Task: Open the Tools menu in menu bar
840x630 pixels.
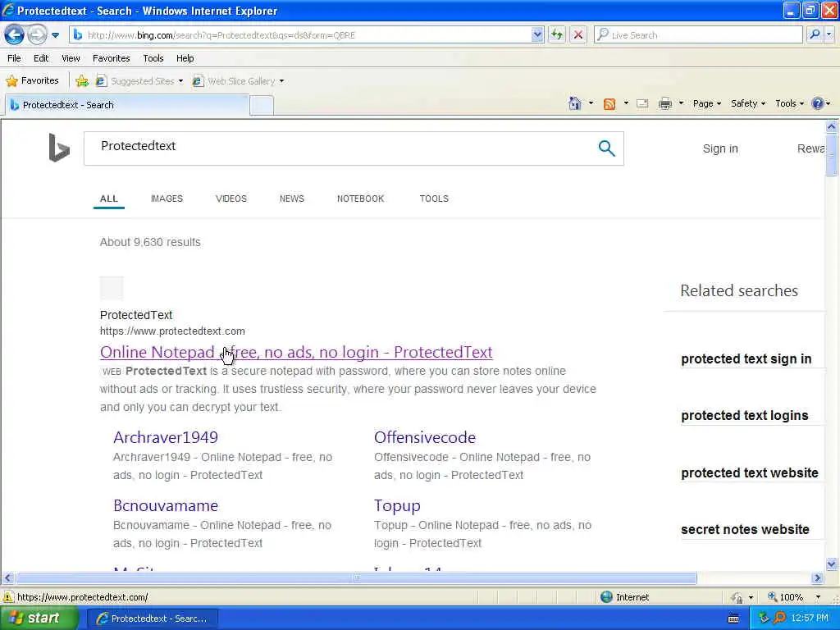Action: (153, 58)
